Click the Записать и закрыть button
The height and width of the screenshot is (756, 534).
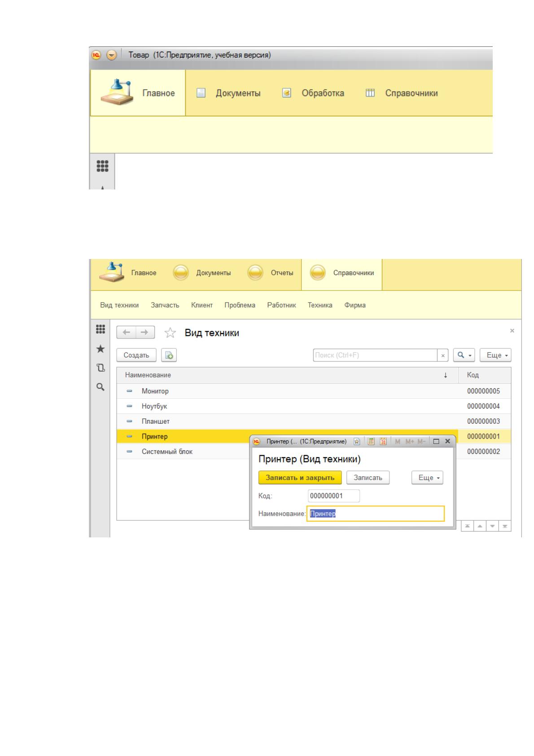tap(300, 478)
